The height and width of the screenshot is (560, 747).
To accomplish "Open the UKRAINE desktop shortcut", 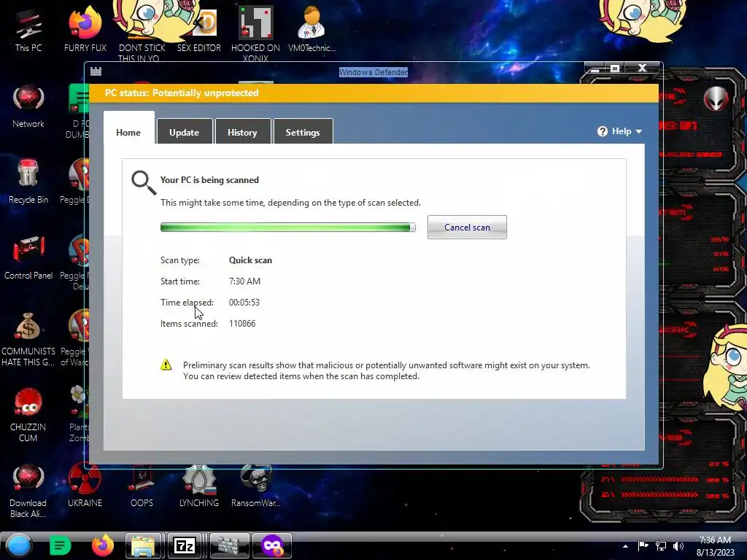I will [x=85, y=485].
